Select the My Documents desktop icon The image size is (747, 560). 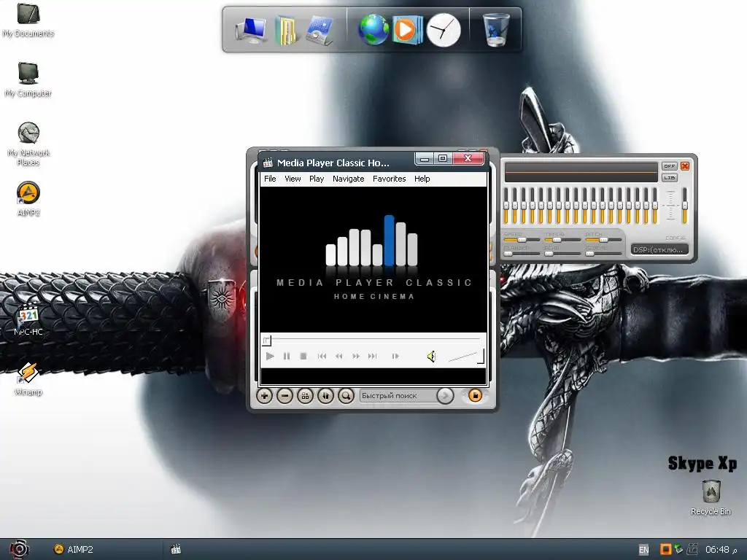[x=28, y=20]
